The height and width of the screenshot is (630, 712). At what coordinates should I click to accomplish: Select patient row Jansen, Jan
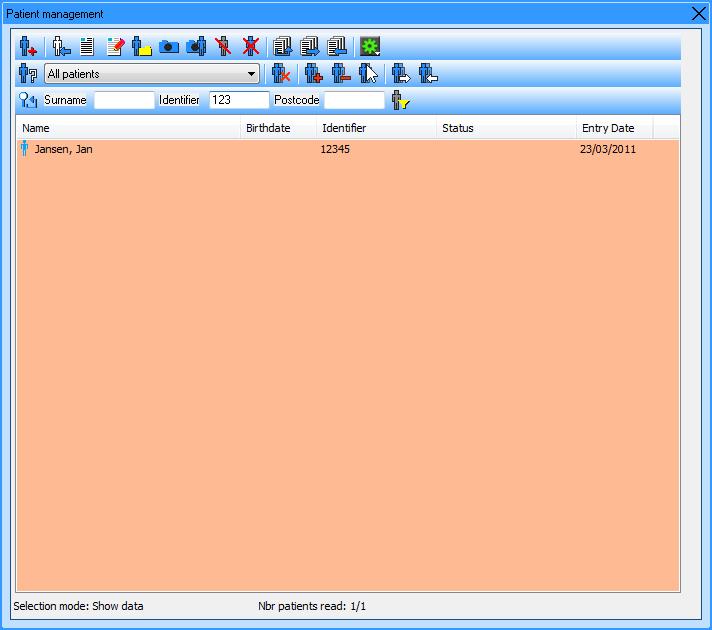(348, 149)
